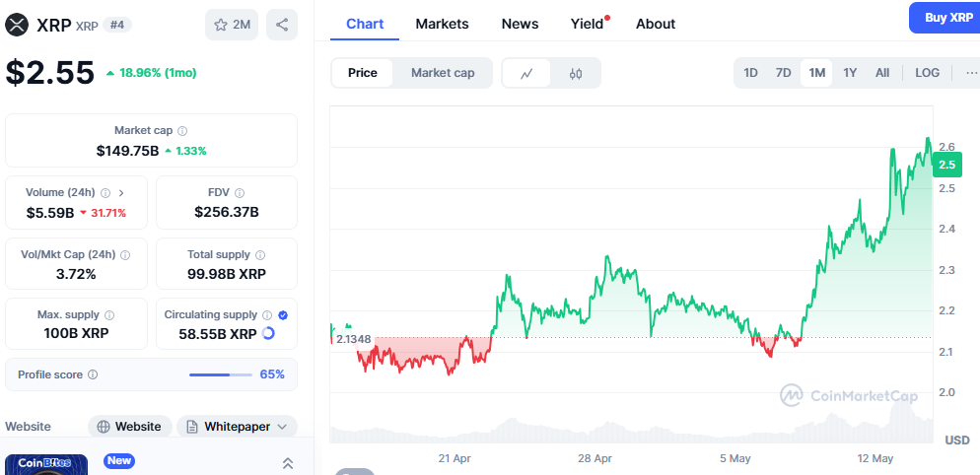Select the Market cap toggle
Screen dimensions: 980x475
point(443,73)
